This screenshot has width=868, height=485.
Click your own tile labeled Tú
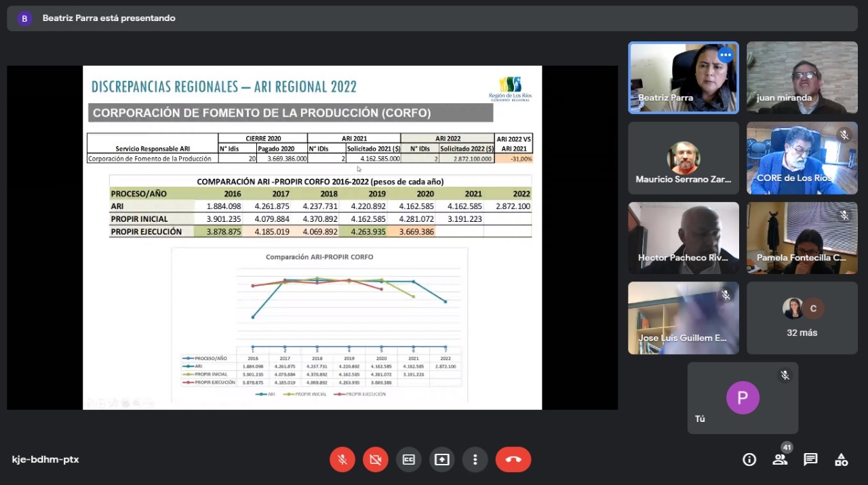click(743, 398)
